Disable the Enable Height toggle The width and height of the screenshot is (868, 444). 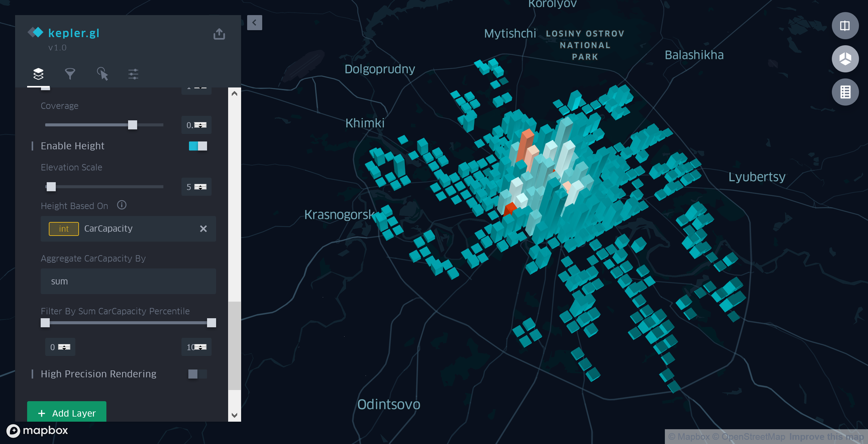pos(198,146)
